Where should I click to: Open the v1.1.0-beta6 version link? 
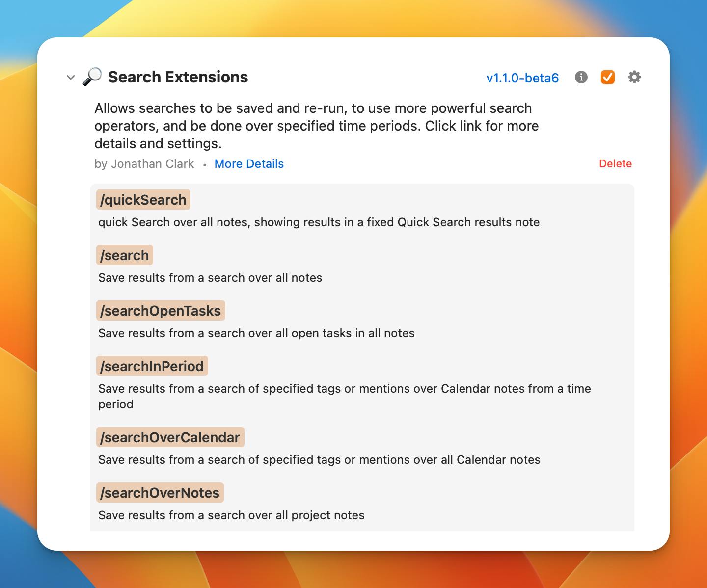(x=522, y=78)
